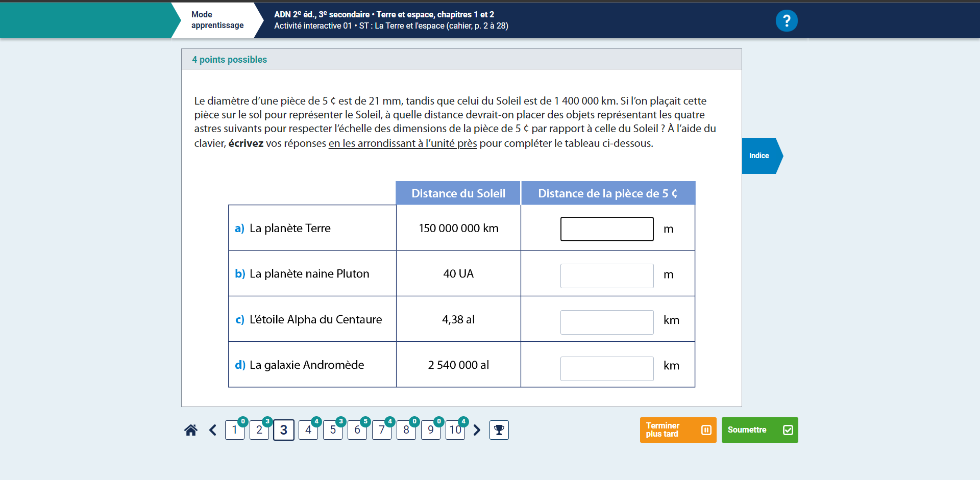The image size is (980, 480).
Task: Open the trophy results icon
Action: click(x=499, y=430)
